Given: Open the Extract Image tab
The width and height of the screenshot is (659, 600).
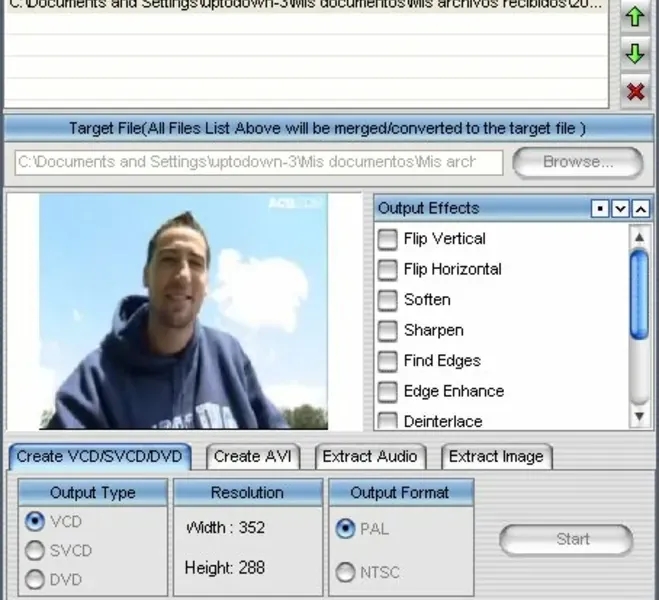Looking at the screenshot, I should click(x=496, y=457).
